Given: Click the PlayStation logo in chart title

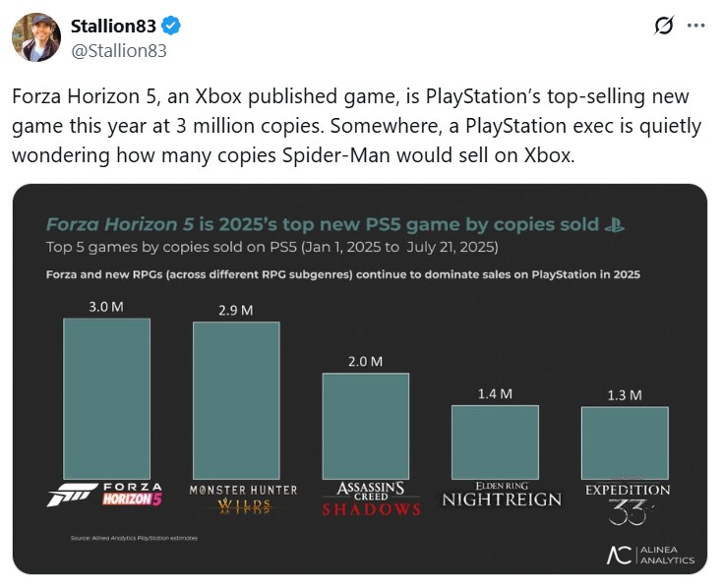Looking at the screenshot, I should click(616, 224).
